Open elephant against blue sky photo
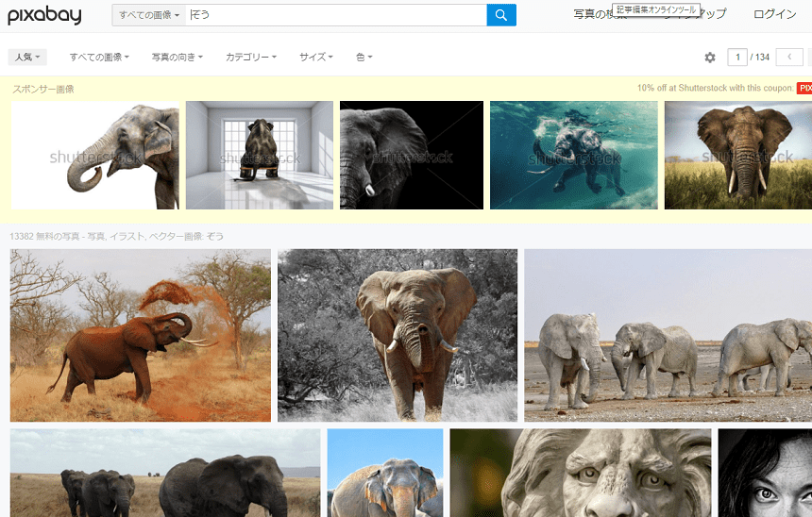This screenshot has height=517, width=812. (x=385, y=473)
